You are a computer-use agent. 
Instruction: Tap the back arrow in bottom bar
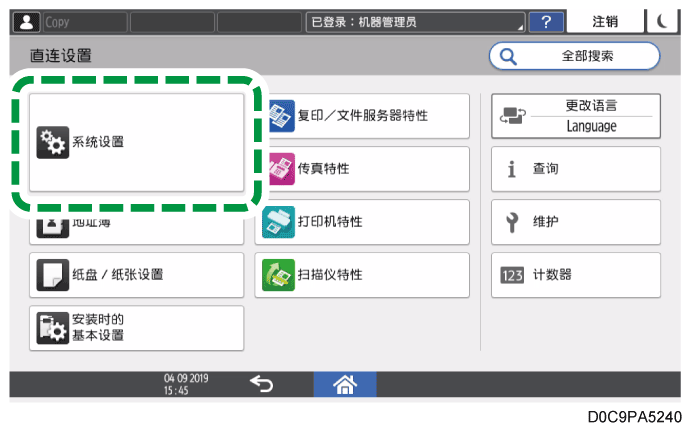tap(262, 384)
